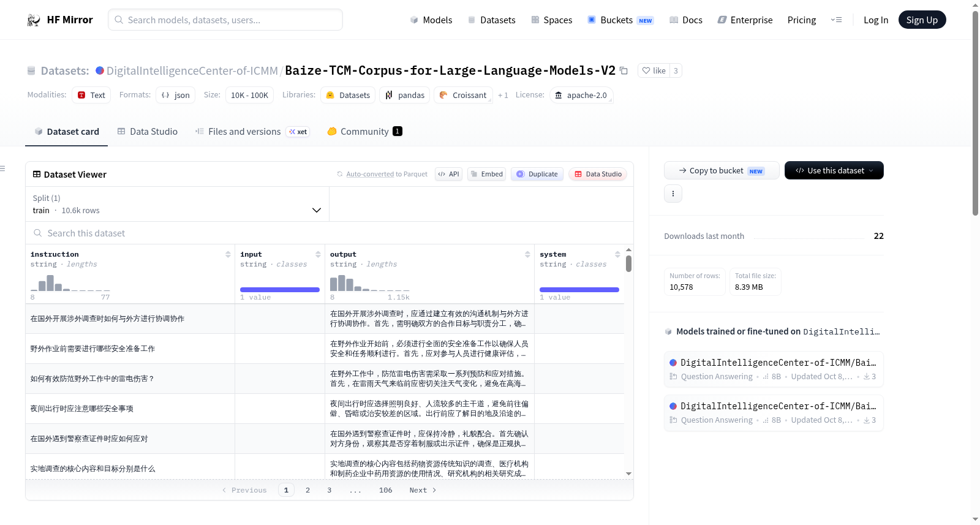Image resolution: width=980 pixels, height=525 pixels.
Task: Click the dataset viewer table scrollbar thumb
Action: [628, 263]
